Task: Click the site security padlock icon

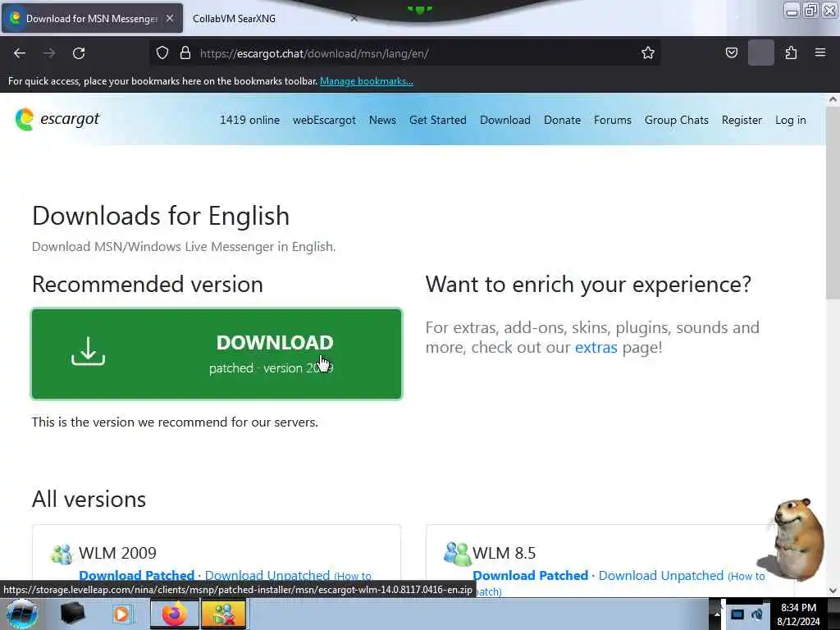Action: 185,53
